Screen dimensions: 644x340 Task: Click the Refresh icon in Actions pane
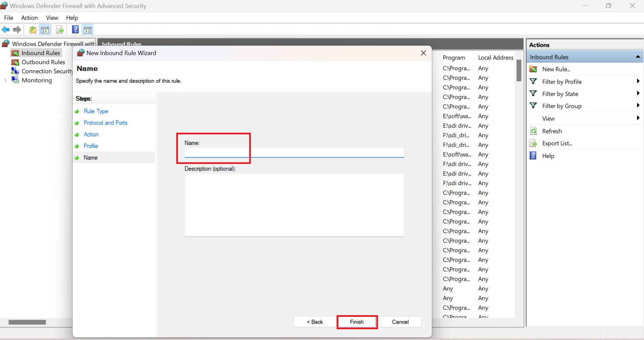click(533, 131)
